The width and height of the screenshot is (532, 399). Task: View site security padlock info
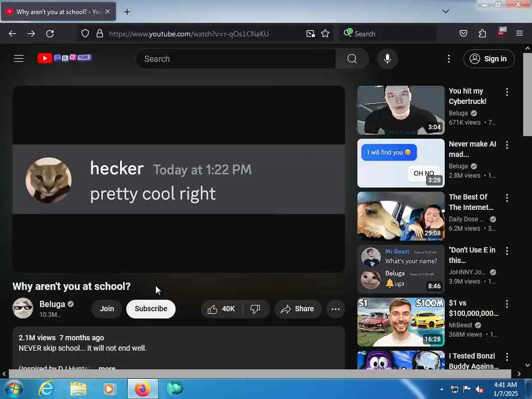click(x=99, y=34)
